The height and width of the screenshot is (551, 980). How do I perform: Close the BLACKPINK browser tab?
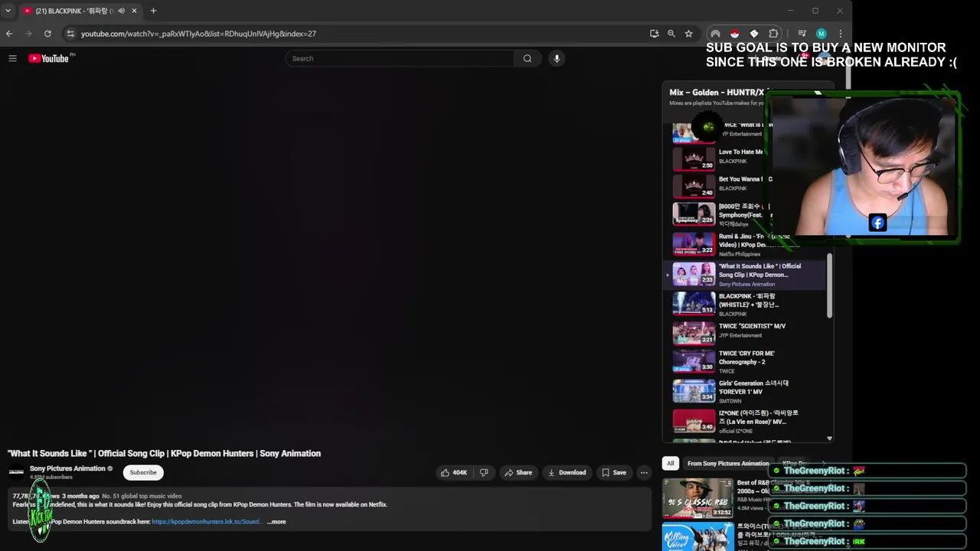coord(135,11)
